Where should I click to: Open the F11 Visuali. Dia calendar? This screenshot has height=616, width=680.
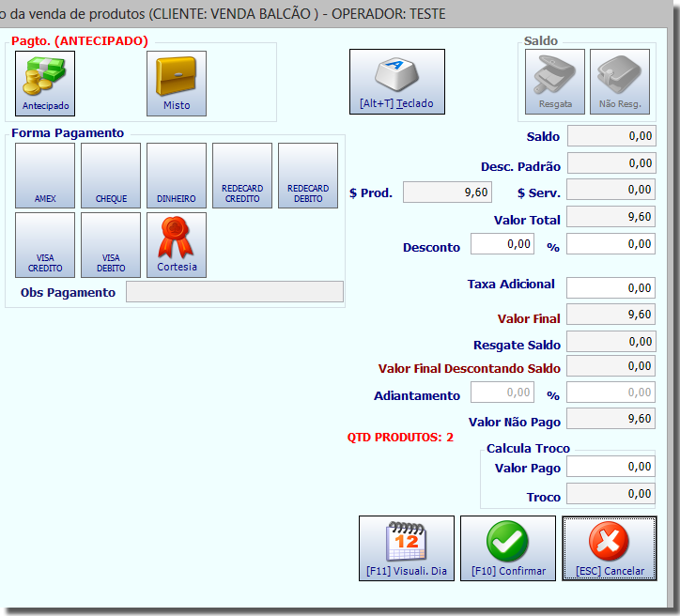click(x=407, y=548)
